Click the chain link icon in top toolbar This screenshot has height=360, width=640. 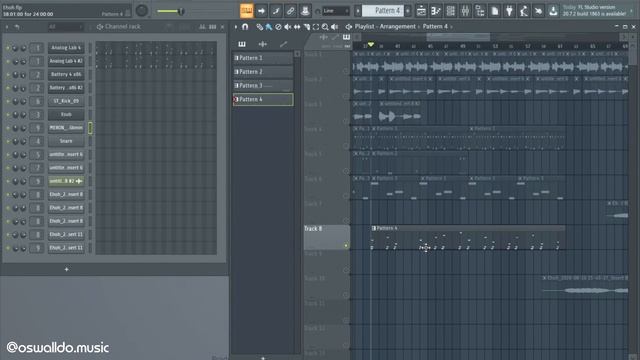pos(291,11)
